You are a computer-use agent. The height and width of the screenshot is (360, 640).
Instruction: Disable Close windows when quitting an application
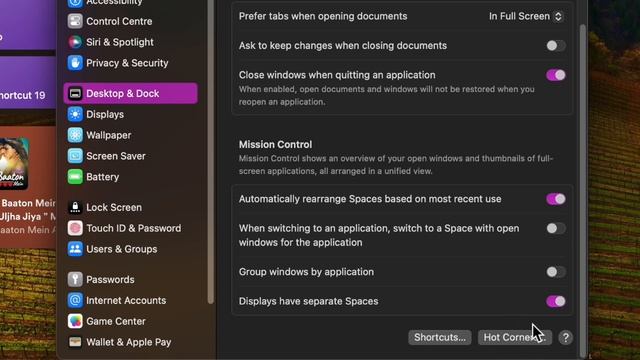(556, 75)
